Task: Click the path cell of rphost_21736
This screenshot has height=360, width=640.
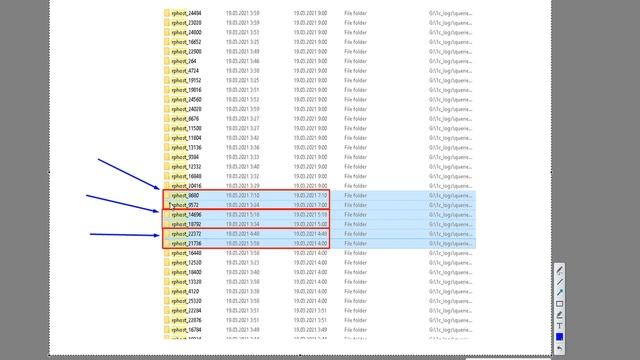Action: pyautogui.click(x=450, y=243)
